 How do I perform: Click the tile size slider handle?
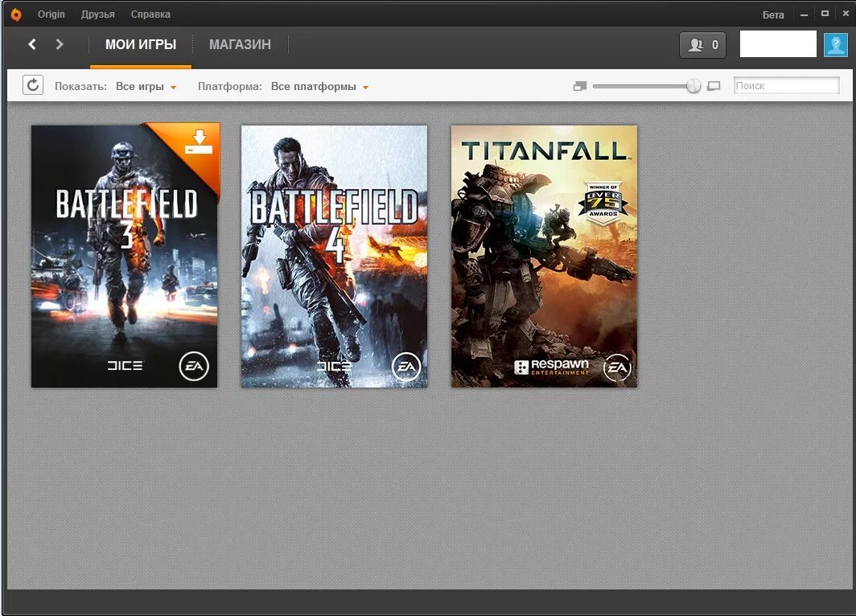pyautogui.click(x=693, y=86)
